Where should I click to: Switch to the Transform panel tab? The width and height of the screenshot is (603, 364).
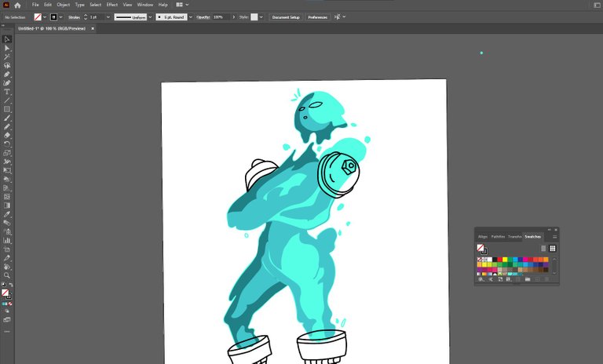click(x=514, y=237)
